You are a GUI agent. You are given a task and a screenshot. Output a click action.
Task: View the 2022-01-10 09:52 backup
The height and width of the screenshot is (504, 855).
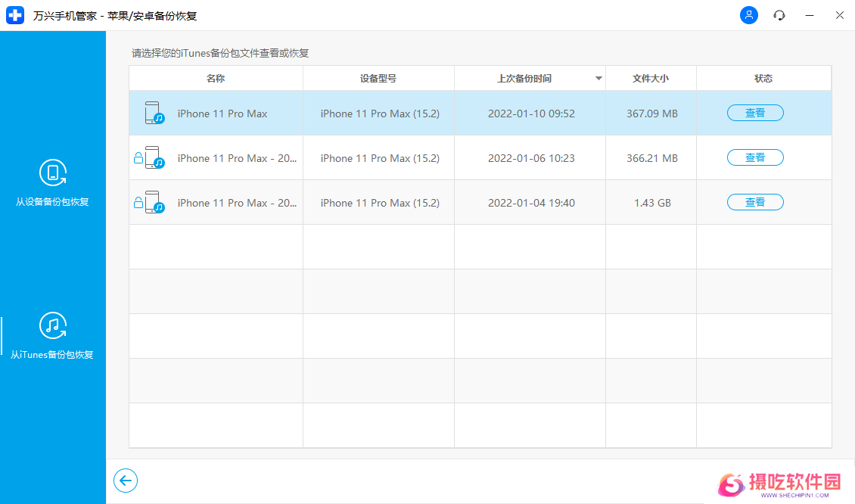[755, 113]
